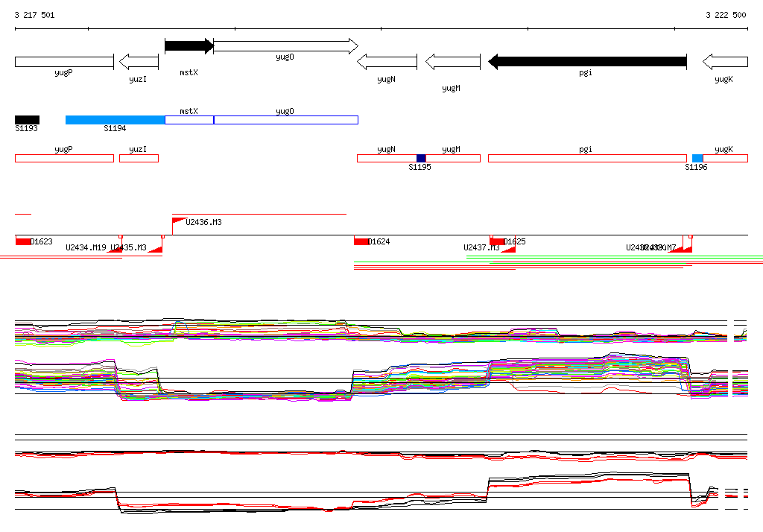The height and width of the screenshot is (532, 763).
Task: Click the red-outlined yugM box
Action: pyautogui.click(x=453, y=158)
